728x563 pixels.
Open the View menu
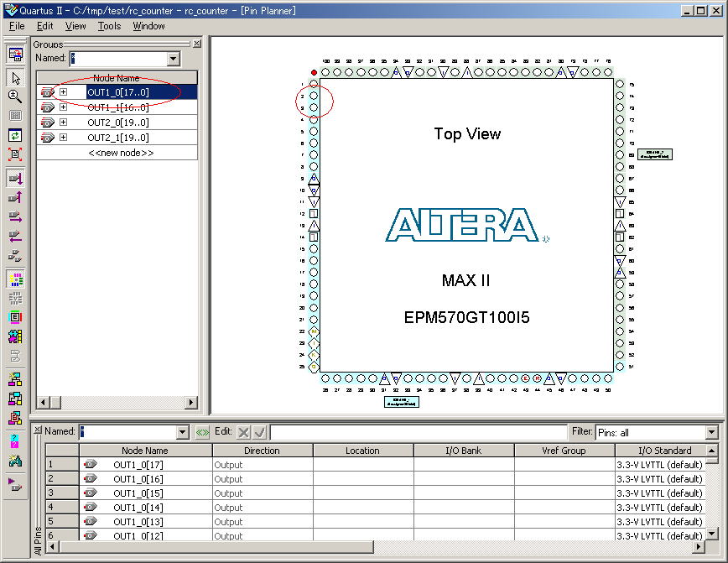(x=75, y=26)
